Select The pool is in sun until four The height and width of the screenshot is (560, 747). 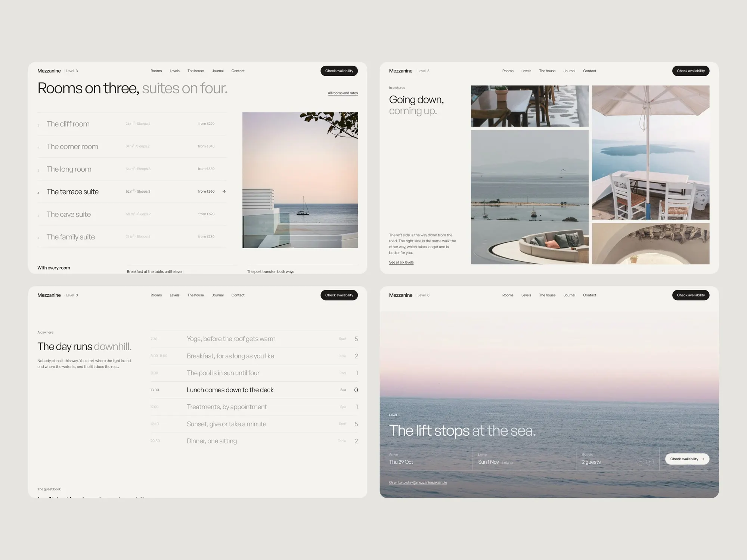(254, 373)
